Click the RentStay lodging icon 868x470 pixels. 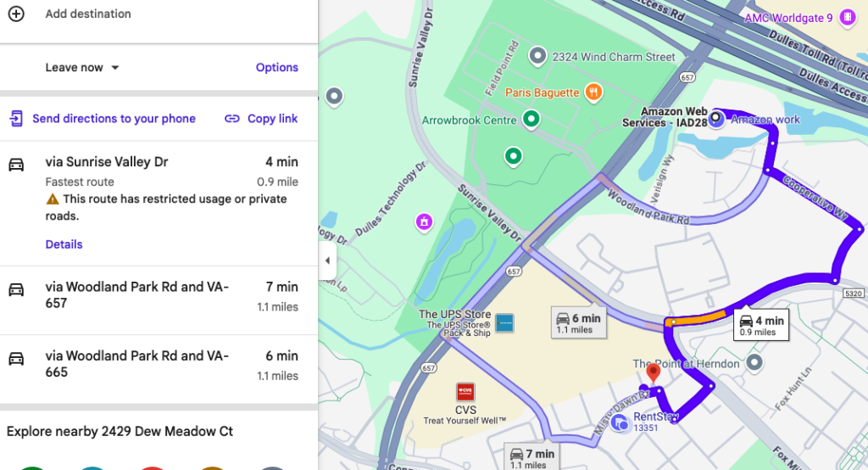pyautogui.click(x=621, y=422)
